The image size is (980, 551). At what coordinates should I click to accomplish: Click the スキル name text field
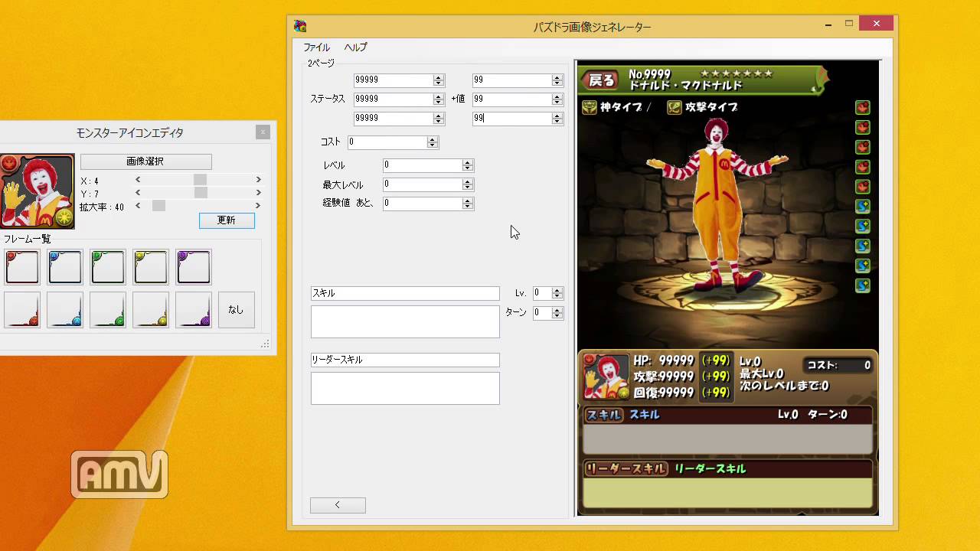pos(405,294)
